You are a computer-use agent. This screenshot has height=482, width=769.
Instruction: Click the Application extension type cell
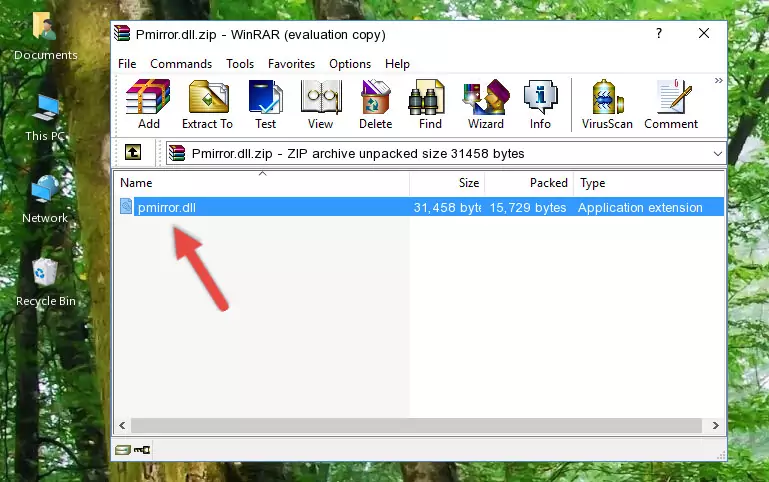coord(640,207)
